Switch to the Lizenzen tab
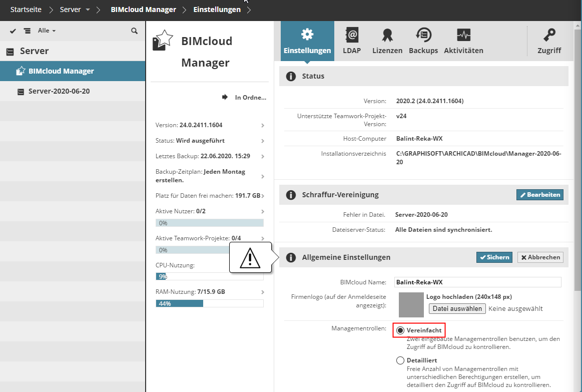 tap(387, 41)
